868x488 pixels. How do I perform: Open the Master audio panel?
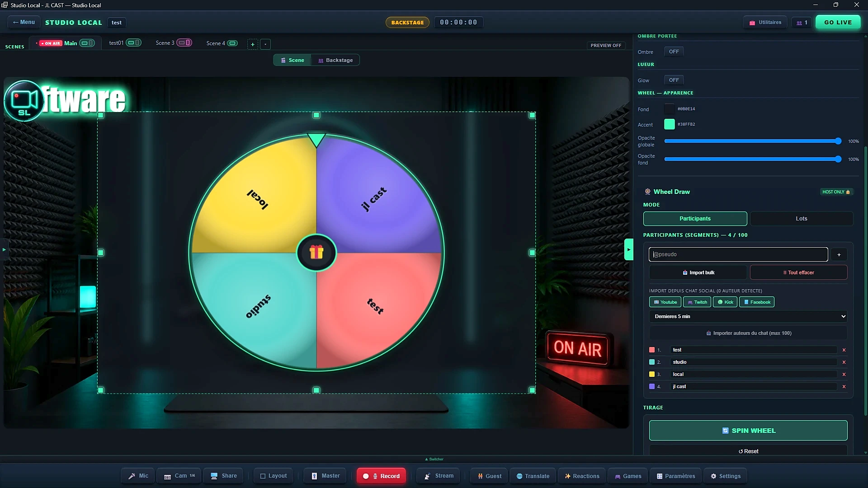(325, 476)
